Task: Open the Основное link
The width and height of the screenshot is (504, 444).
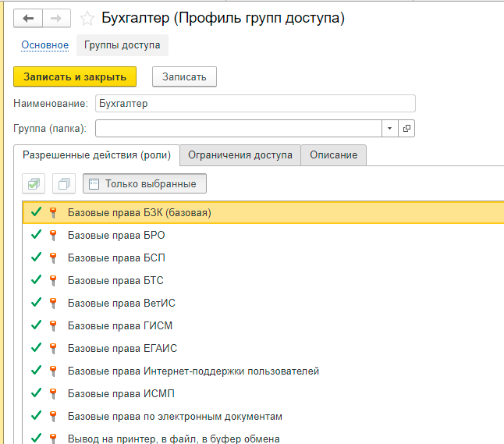Action: tap(44, 45)
